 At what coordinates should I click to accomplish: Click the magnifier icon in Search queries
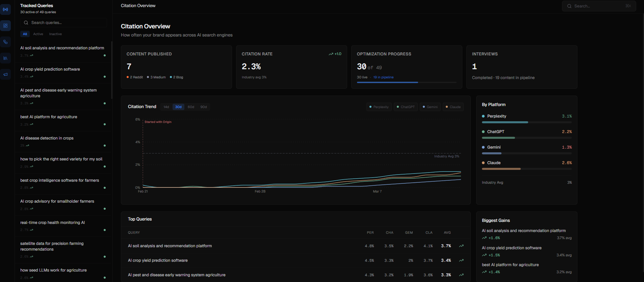(26, 23)
